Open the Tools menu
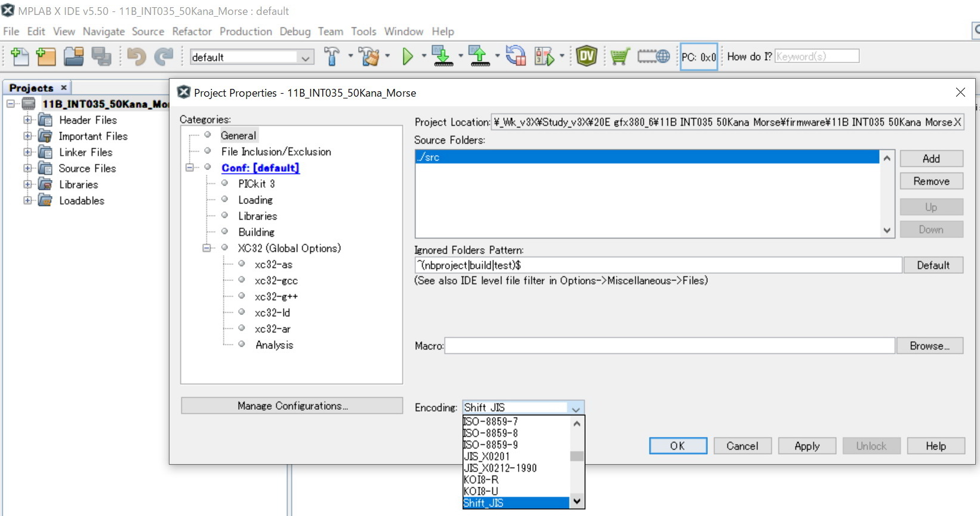 point(363,31)
